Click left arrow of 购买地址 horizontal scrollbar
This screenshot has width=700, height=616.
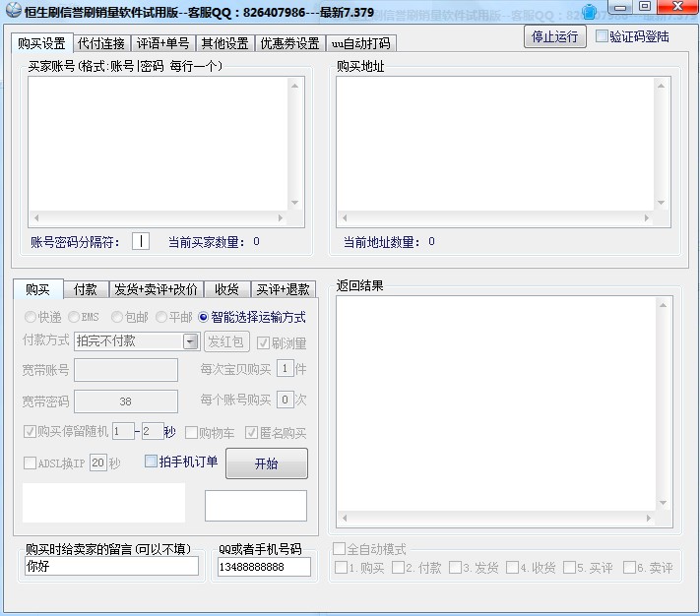click(x=345, y=217)
